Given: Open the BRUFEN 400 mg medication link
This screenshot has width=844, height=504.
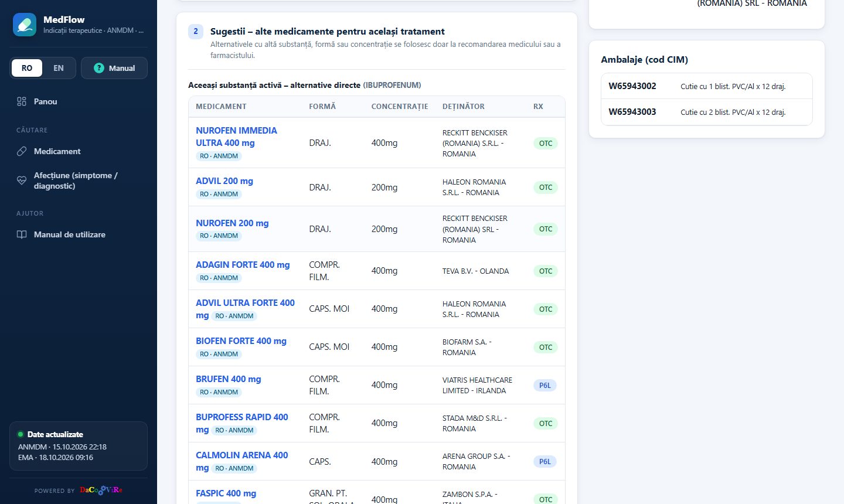Looking at the screenshot, I should click(x=229, y=379).
